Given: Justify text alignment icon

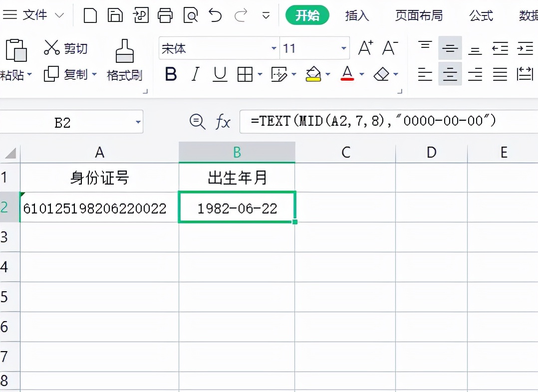Looking at the screenshot, I should [500, 74].
